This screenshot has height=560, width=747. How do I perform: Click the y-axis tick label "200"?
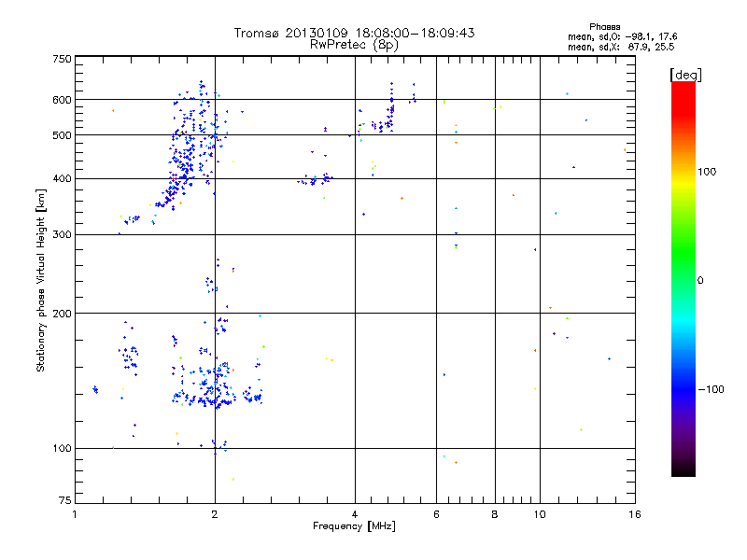(62, 314)
